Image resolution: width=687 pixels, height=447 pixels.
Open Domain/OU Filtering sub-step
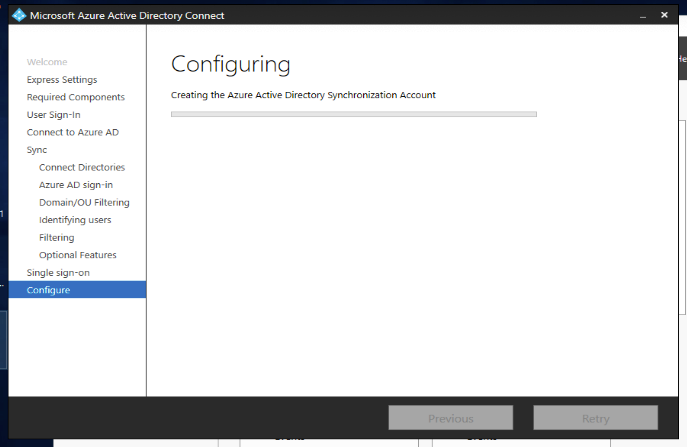pyautogui.click(x=84, y=202)
